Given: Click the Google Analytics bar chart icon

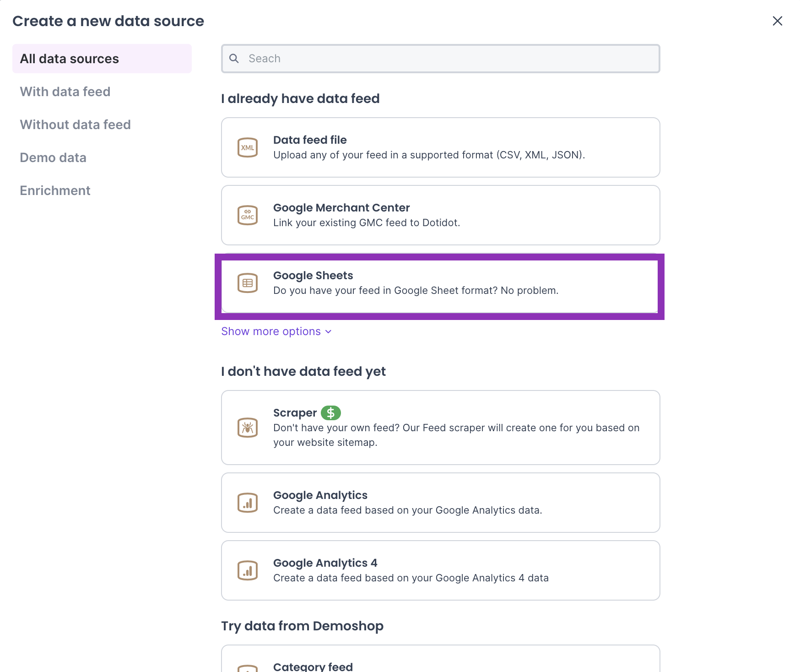Looking at the screenshot, I should click(x=247, y=503).
